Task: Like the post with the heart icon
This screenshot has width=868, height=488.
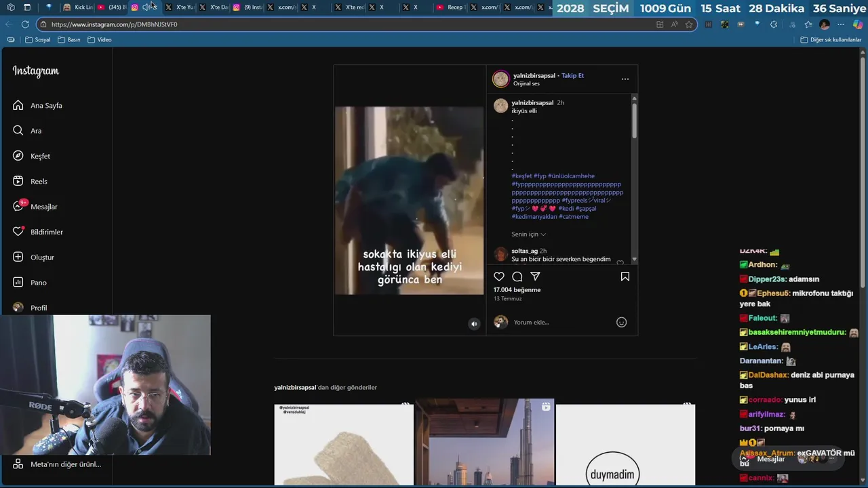Action: (x=499, y=277)
